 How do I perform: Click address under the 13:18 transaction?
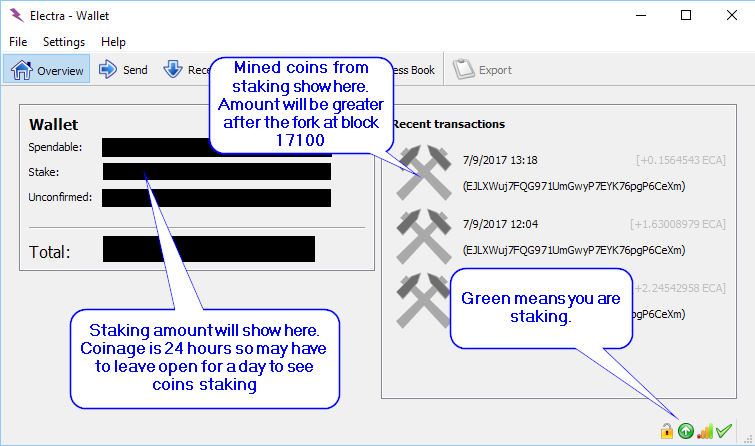[574, 186]
